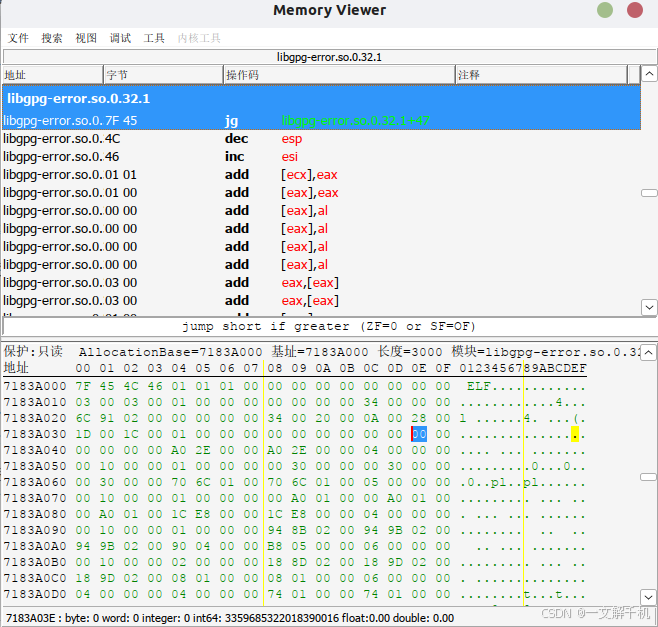Click the 'jump short if greater' description bar

click(329, 326)
